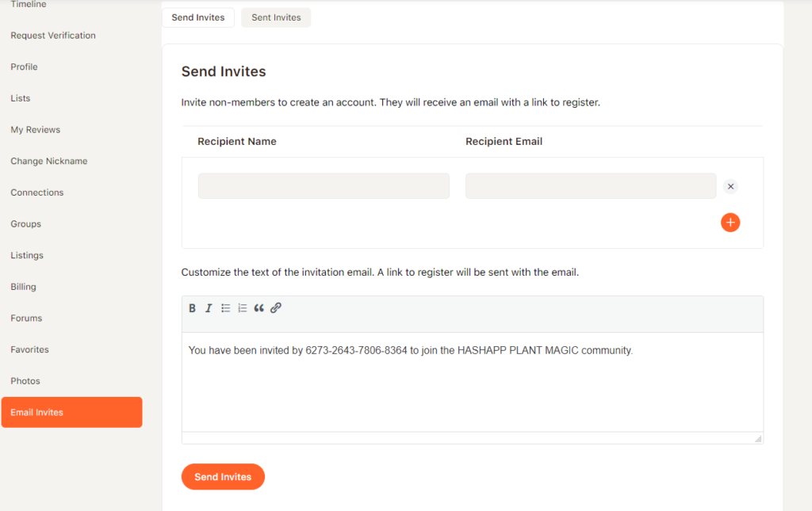Focus the Recipient Email field

coord(591,186)
